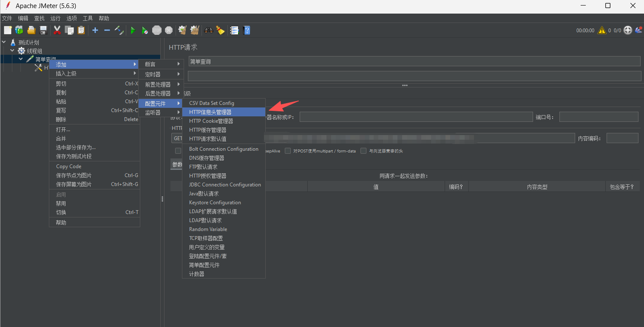Open the 工具 menu
The width and height of the screenshot is (644, 327).
(88, 18)
